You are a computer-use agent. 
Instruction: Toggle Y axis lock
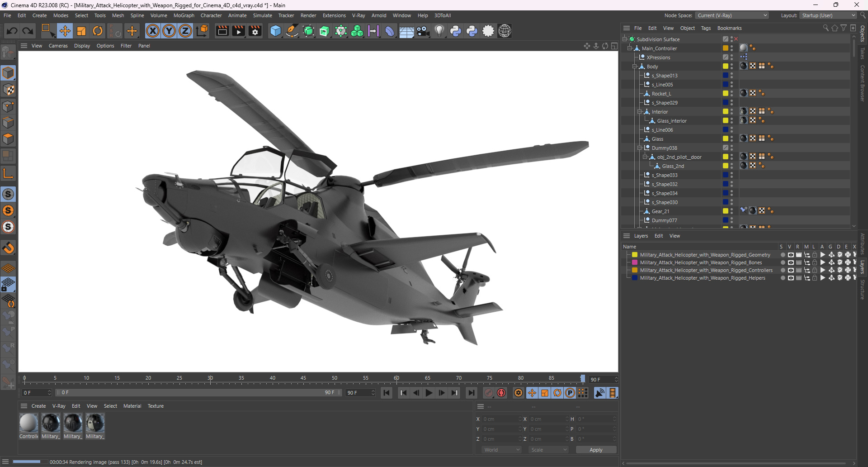click(169, 31)
